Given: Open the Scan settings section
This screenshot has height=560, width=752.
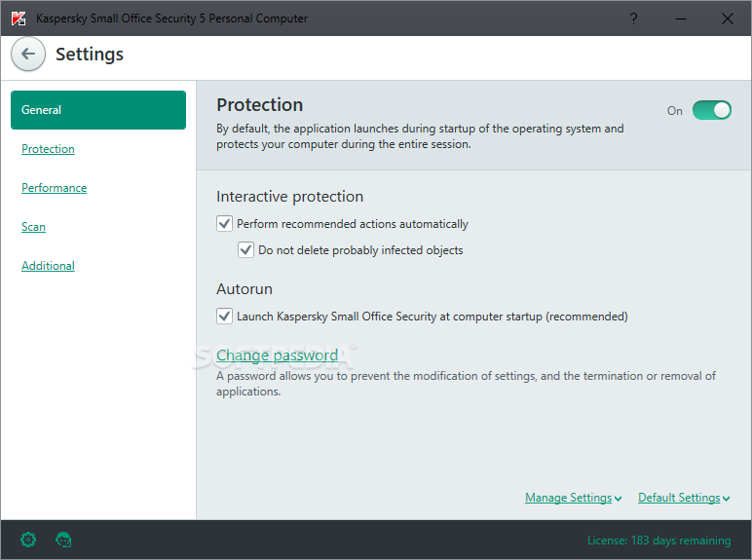Looking at the screenshot, I should pyautogui.click(x=33, y=227).
